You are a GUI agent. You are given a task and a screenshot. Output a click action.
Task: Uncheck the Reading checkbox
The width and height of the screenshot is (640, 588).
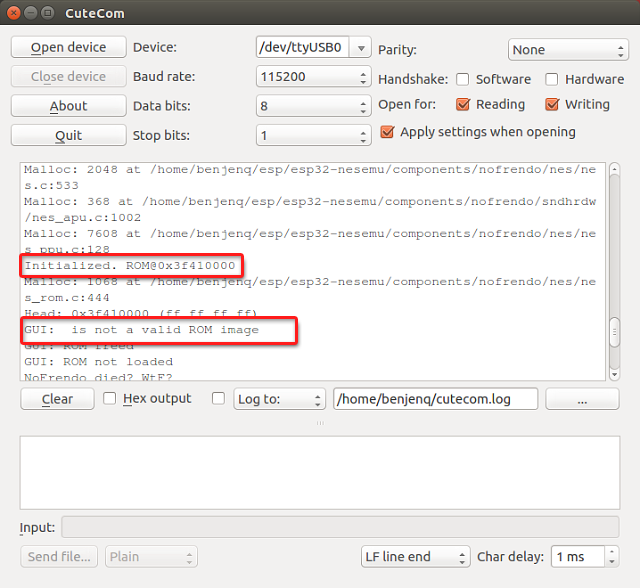pos(463,104)
